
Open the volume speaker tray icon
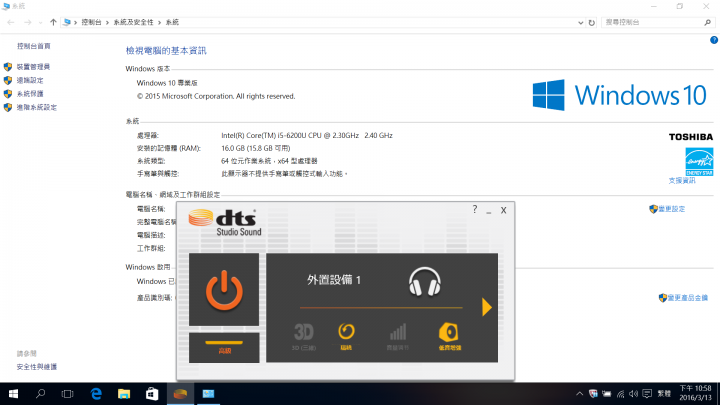pyautogui.click(x=634, y=394)
